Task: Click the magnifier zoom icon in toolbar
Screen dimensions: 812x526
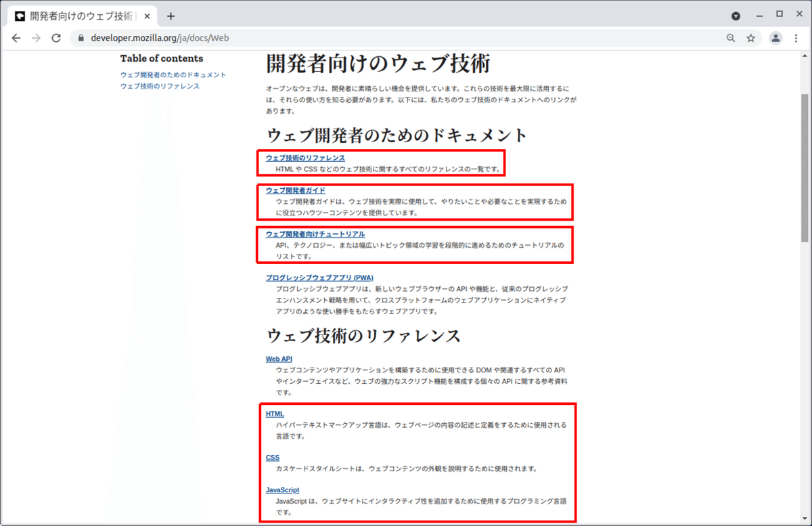Action: tap(731, 39)
